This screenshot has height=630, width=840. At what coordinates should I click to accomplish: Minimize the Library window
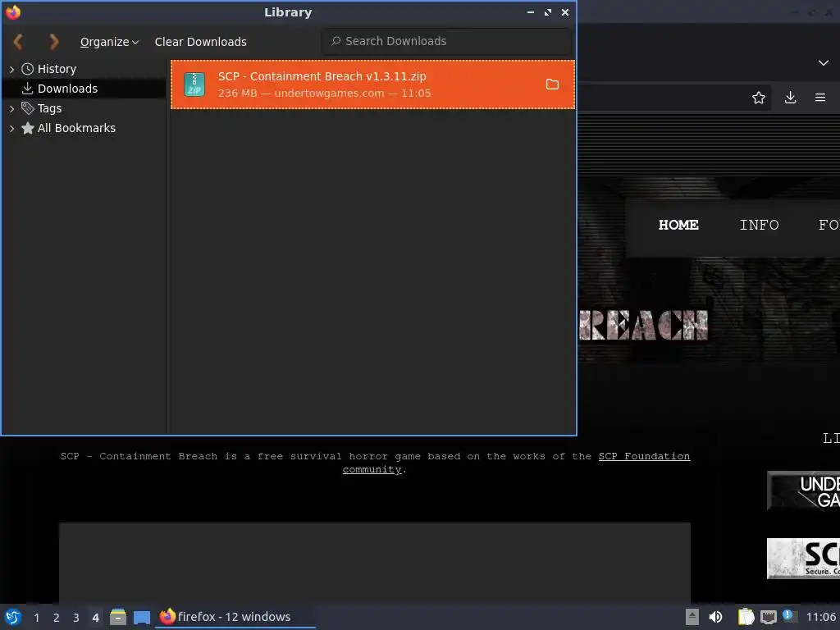(531, 11)
